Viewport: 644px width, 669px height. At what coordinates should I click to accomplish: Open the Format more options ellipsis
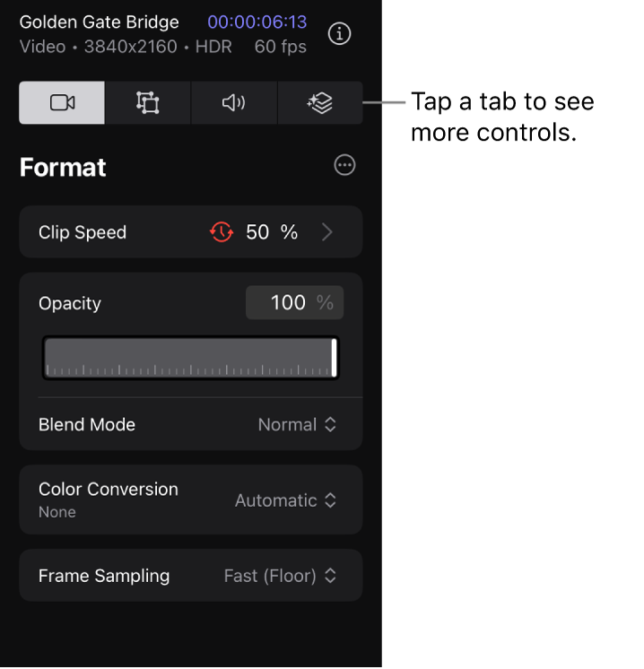pos(344,165)
